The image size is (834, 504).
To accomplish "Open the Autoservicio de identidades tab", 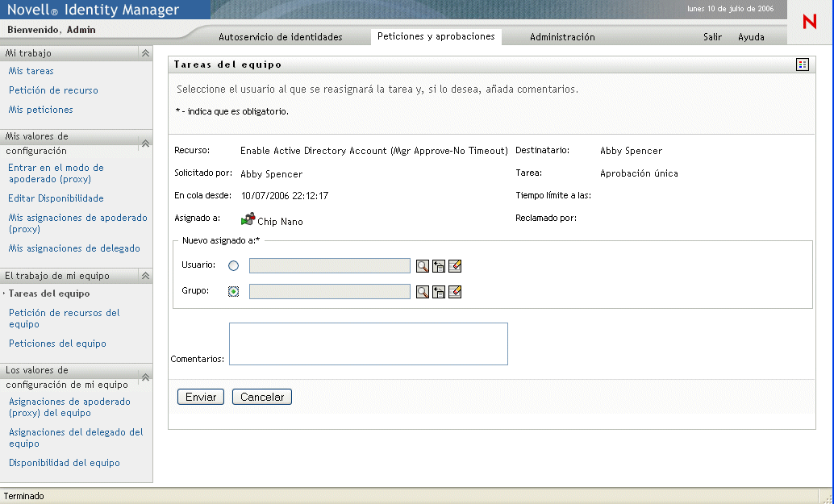I will pos(281,37).
